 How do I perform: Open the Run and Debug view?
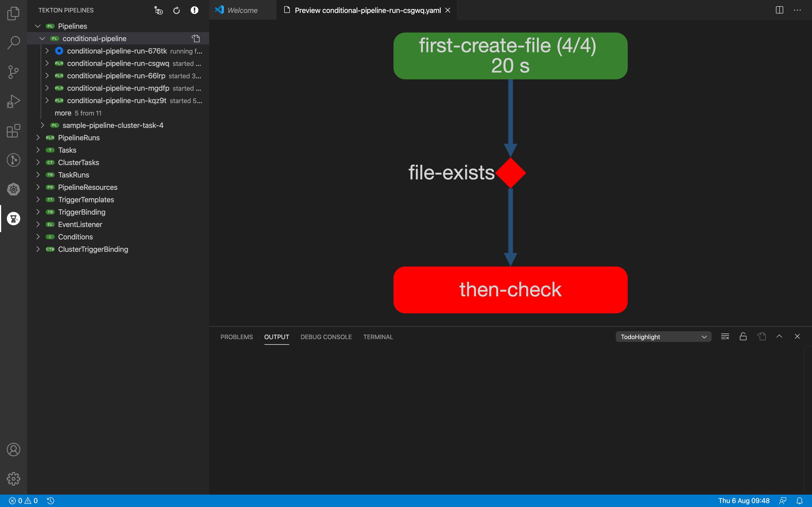coord(14,101)
